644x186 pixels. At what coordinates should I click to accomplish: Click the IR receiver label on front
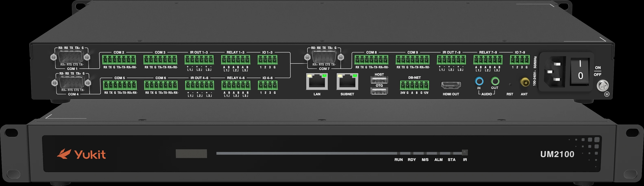click(465, 160)
